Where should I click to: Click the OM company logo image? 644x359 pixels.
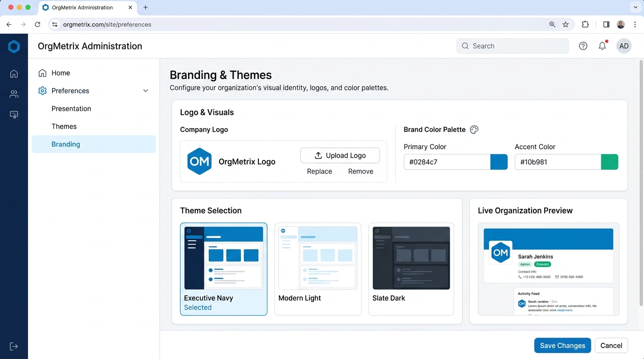(200, 161)
